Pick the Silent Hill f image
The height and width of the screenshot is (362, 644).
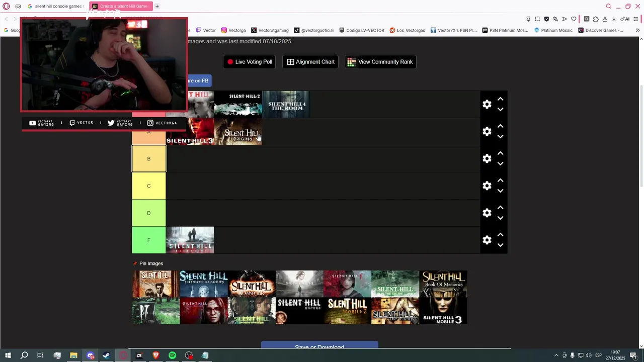pos(347,284)
